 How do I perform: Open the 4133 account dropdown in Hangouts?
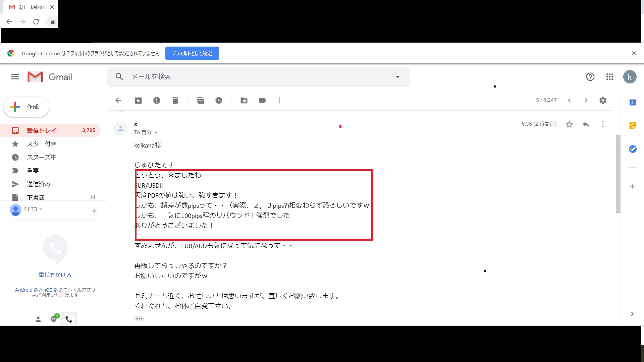tap(41, 209)
